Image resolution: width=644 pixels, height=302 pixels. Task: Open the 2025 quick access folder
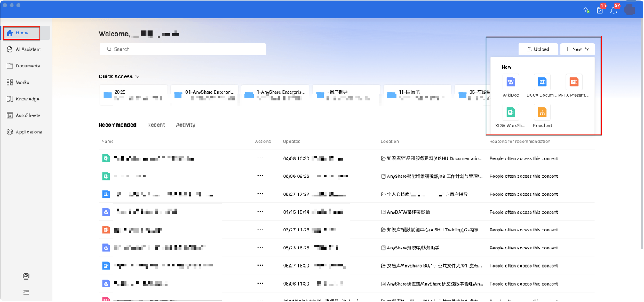coord(132,95)
